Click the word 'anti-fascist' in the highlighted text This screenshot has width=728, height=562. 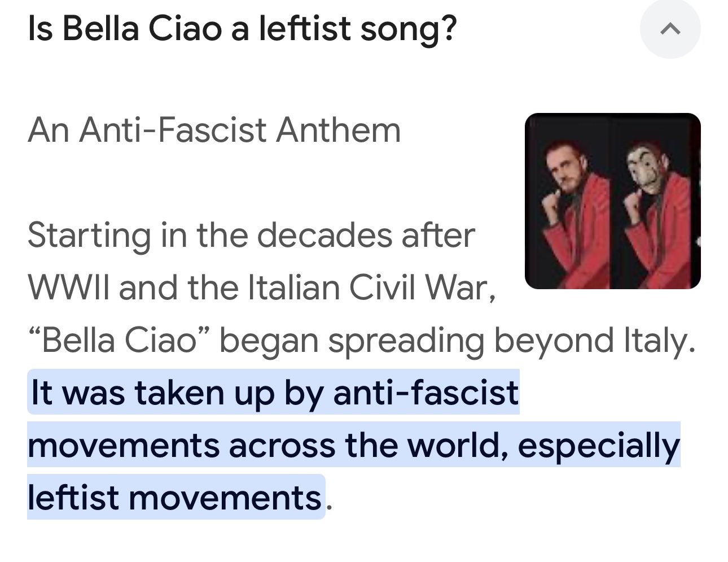[x=426, y=393]
